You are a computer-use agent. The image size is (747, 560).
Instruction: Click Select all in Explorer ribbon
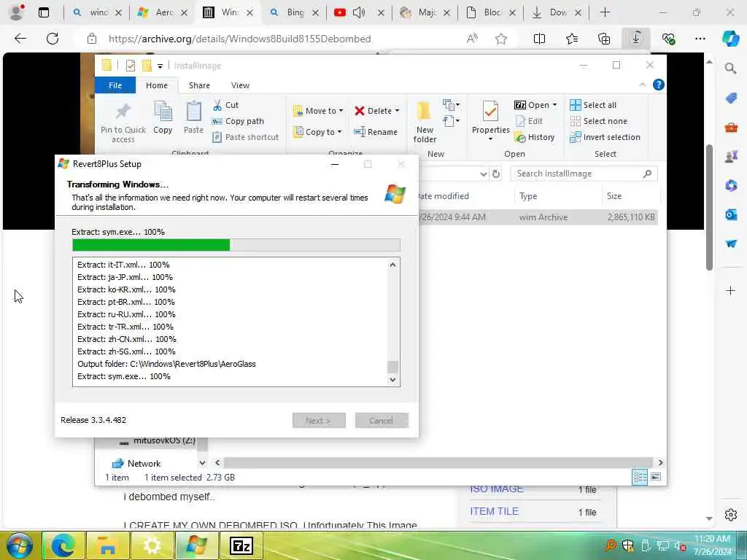[x=593, y=105]
